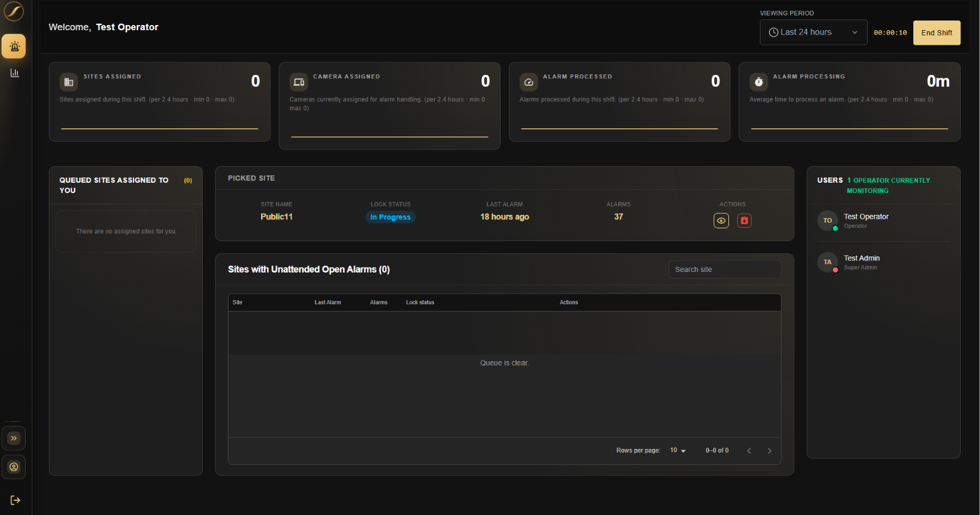Click the Queue is clear message

coord(504,363)
